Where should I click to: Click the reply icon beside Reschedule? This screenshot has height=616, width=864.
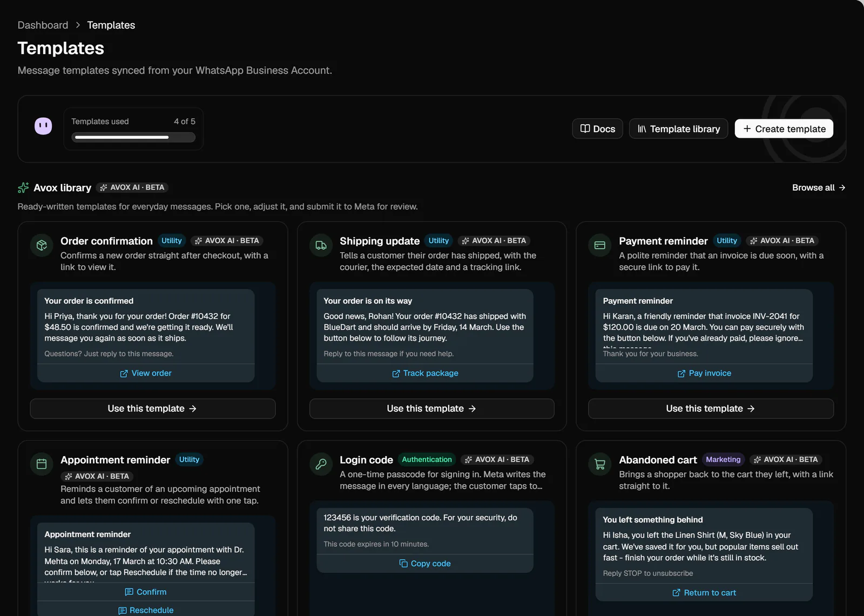pos(123,611)
